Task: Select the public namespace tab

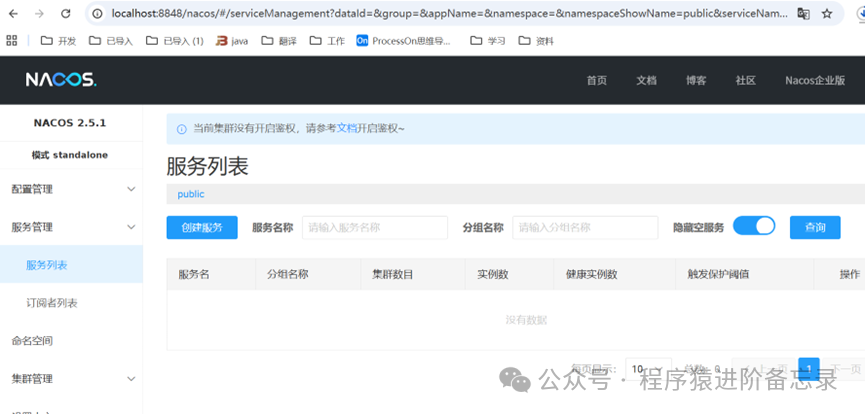Action: (190, 194)
